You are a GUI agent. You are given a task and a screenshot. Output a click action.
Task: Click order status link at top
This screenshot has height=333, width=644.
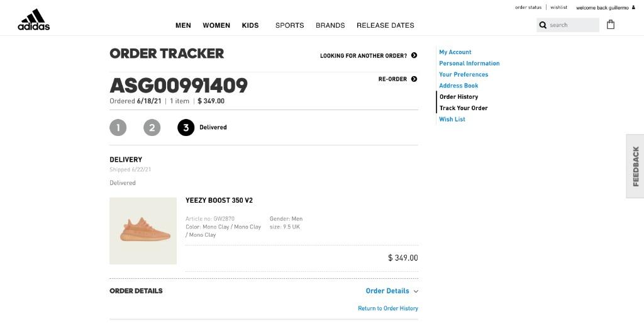tap(528, 8)
